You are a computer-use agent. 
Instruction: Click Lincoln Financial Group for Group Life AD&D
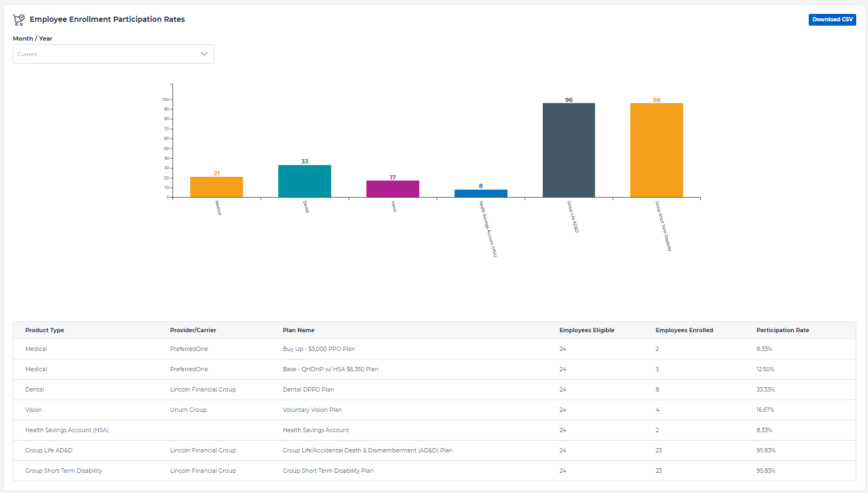tap(203, 450)
